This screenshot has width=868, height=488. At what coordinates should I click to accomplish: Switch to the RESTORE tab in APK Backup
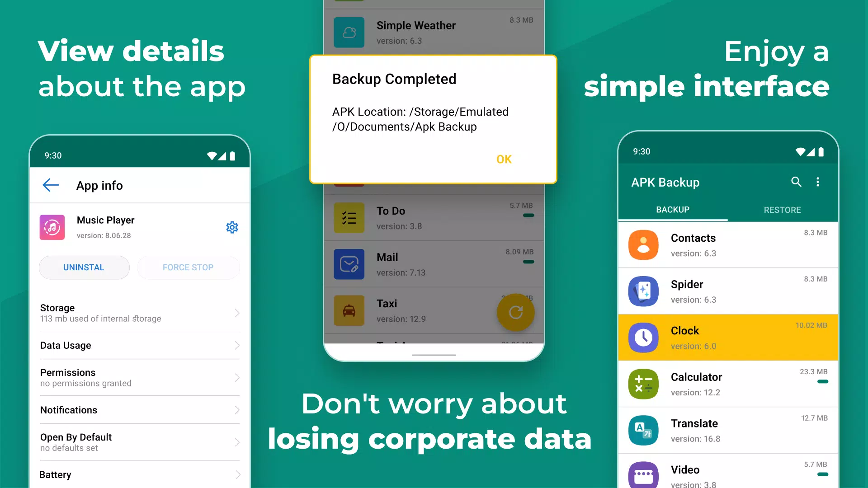point(782,210)
